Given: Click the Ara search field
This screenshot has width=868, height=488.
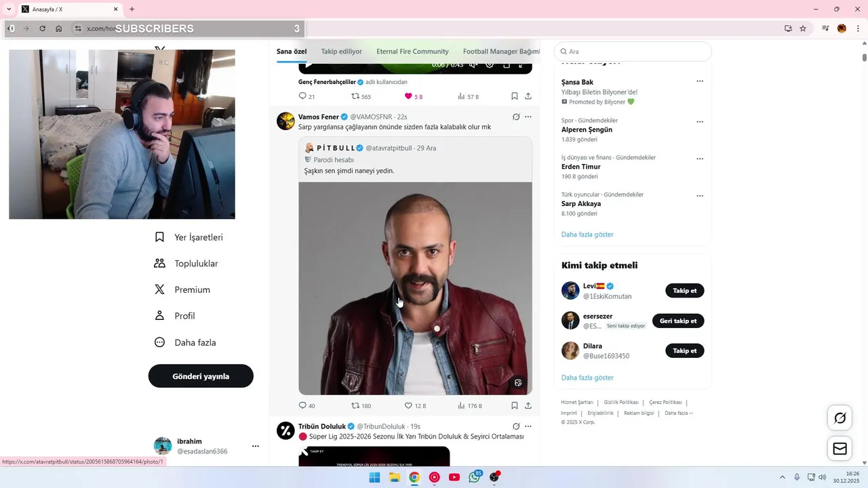Looking at the screenshot, I should pyautogui.click(x=633, y=52).
